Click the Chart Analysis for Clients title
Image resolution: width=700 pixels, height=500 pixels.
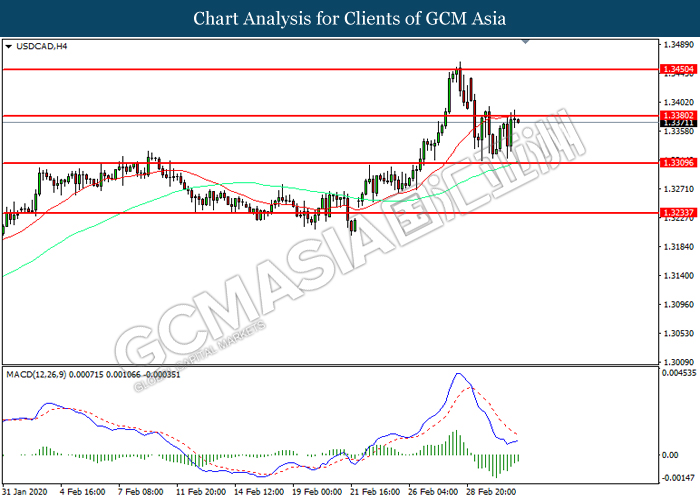coord(350,18)
